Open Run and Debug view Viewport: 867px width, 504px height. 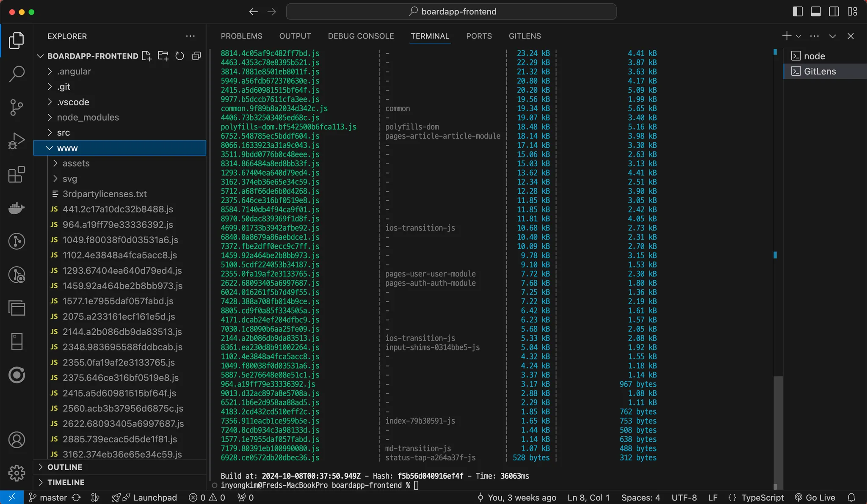(x=17, y=141)
